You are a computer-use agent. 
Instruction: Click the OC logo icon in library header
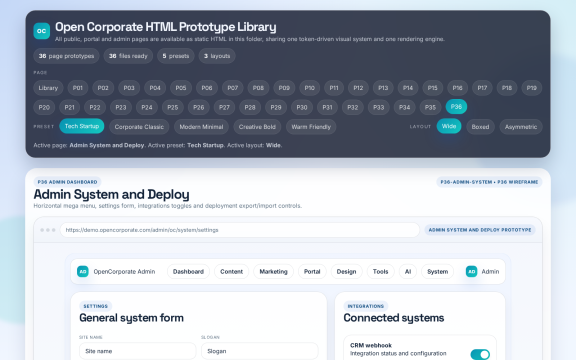point(42,31)
